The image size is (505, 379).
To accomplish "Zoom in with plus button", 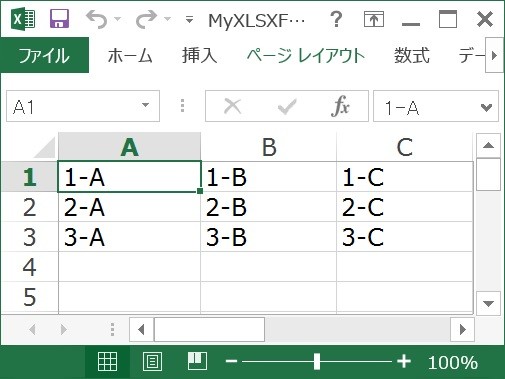I will (x=404, y=361).
